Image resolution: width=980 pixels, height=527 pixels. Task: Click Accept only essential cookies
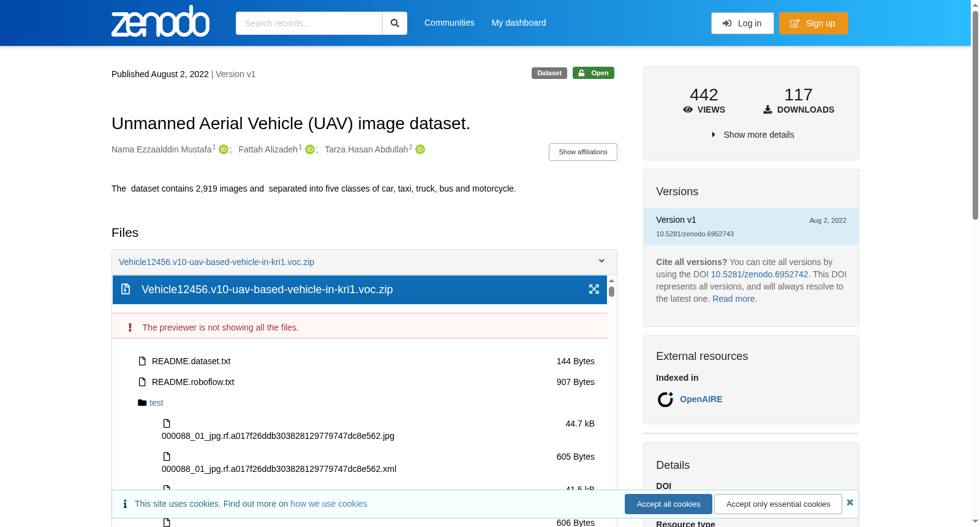coord(778,504)
